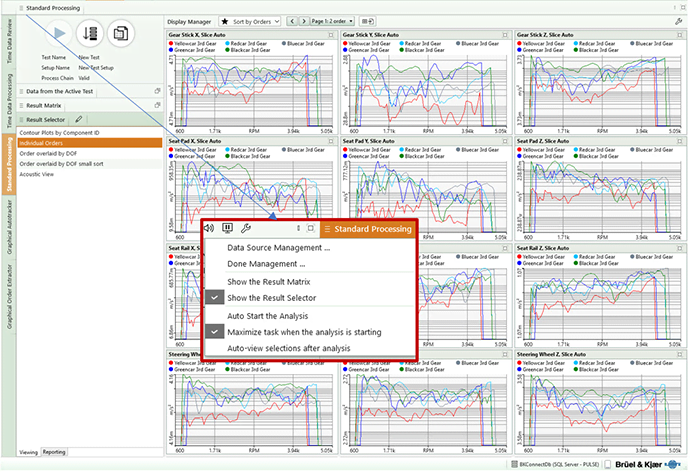Select the orange Standard Processing side tab
The height and width of the screenshot is (472, 690).
coord(9,164)
